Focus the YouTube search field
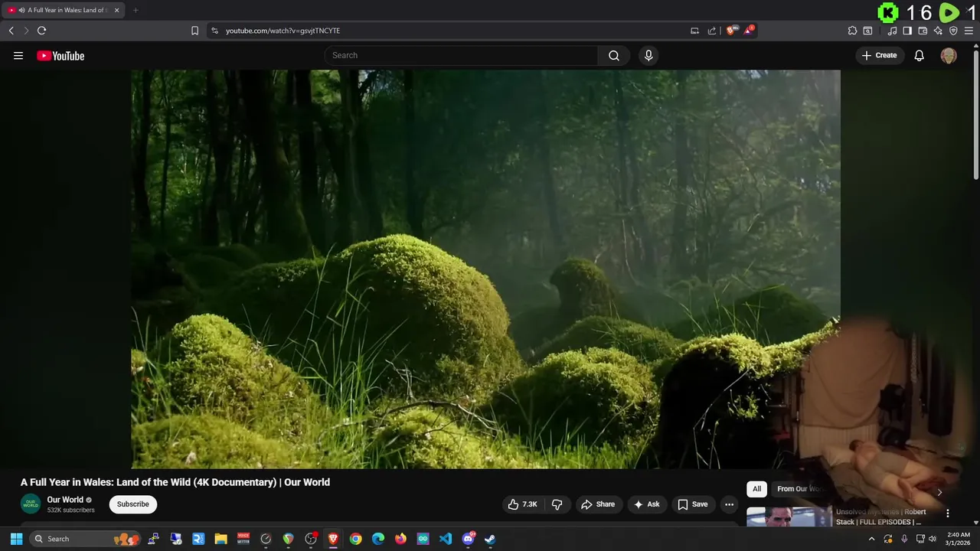 click(x=461, y=55)
